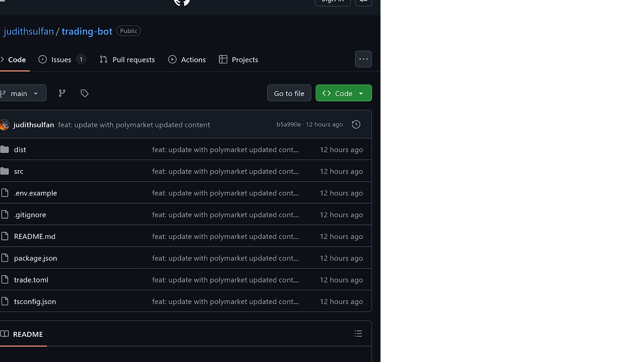View the repository branches icon

(62, 93)
